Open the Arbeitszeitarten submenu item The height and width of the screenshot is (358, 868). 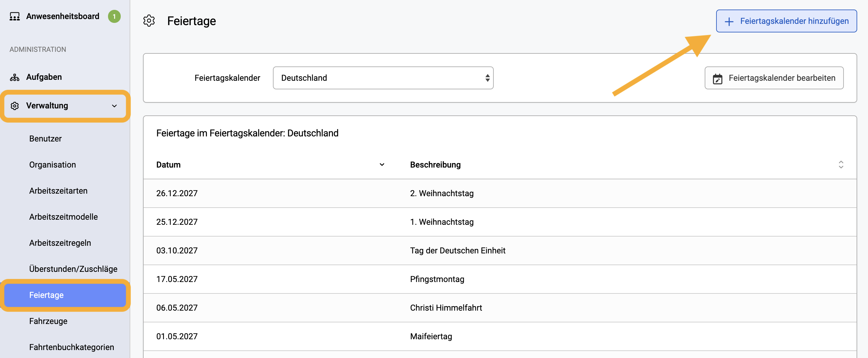coord(58,190)
